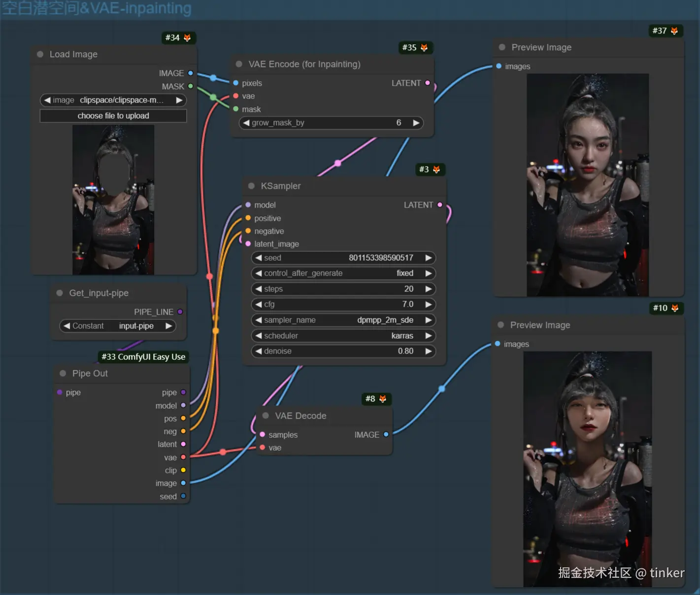Open the image filename combo clipspace/clipspace-m...

[113, 100]
